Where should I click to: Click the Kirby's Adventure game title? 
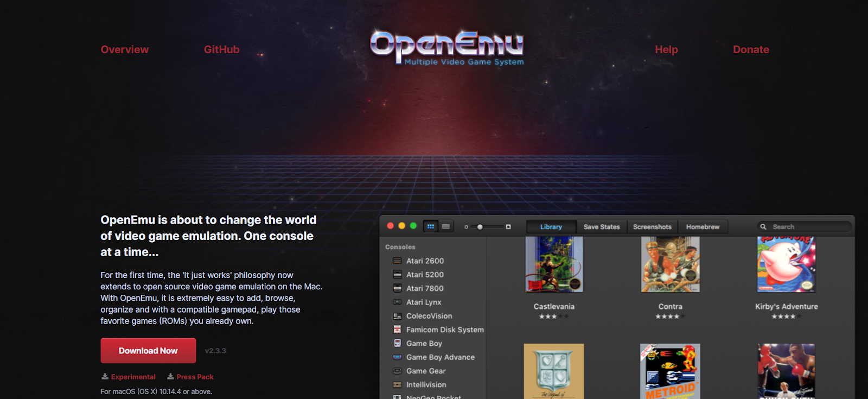(x=787, y=307)
